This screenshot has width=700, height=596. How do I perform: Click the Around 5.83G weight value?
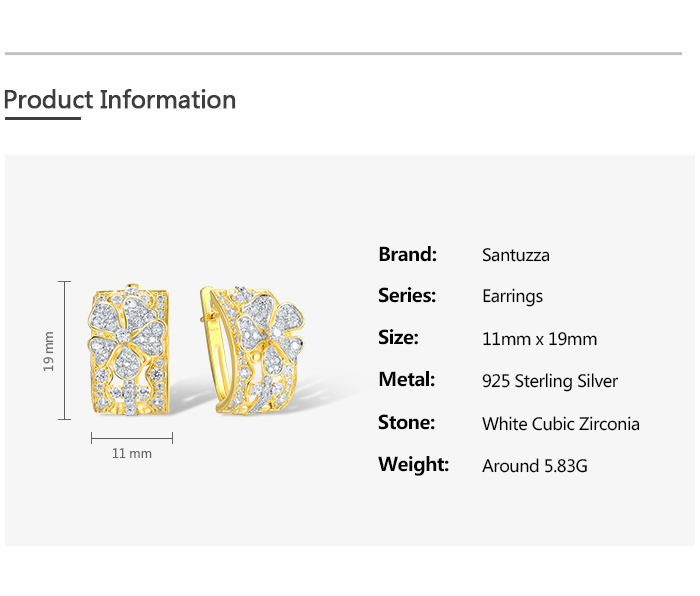click(x=534, y=466)
